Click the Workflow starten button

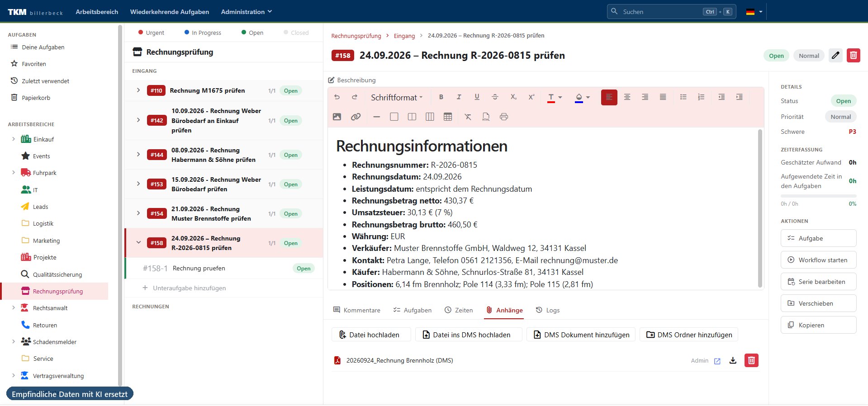(818, 260)
